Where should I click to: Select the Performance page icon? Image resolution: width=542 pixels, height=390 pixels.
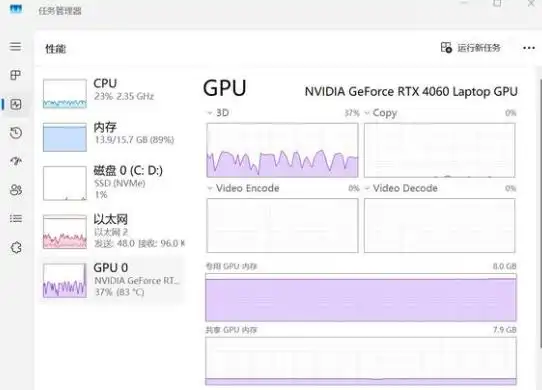(x=16, y=104)
